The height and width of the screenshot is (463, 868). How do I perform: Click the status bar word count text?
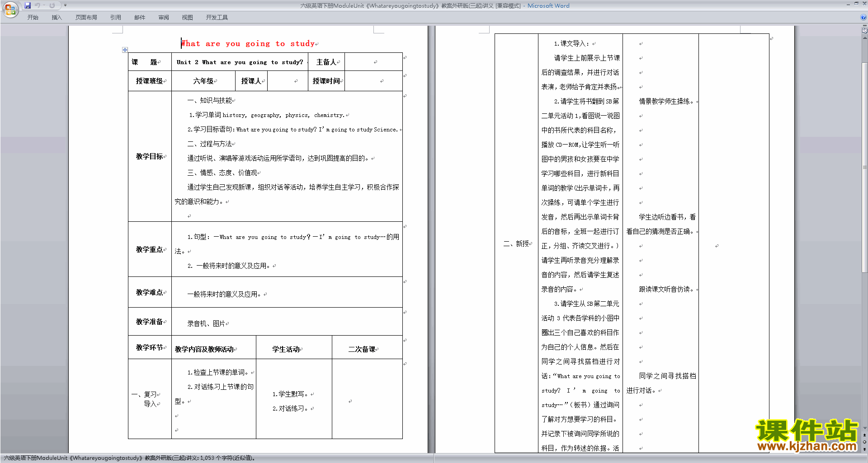pos(130,458)
